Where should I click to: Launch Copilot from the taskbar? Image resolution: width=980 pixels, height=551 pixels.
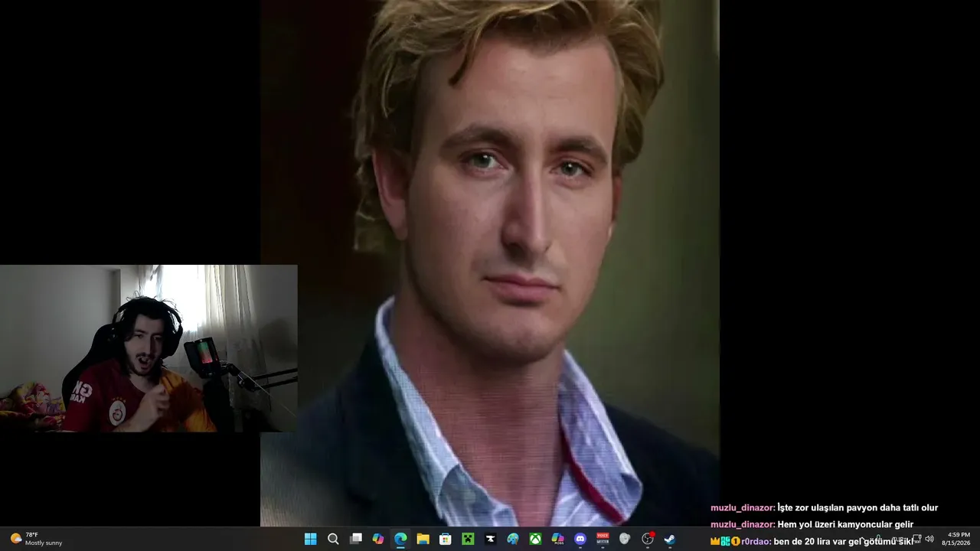[x=377, y=539]
